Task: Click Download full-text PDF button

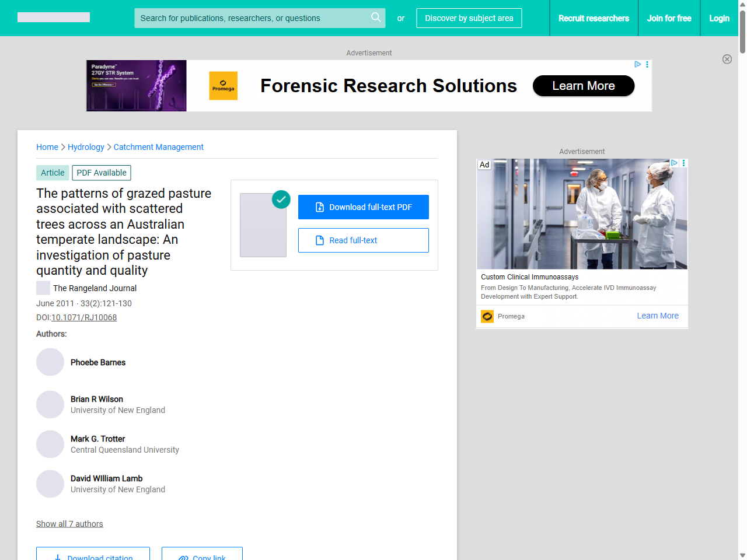Action: (364, 207)
